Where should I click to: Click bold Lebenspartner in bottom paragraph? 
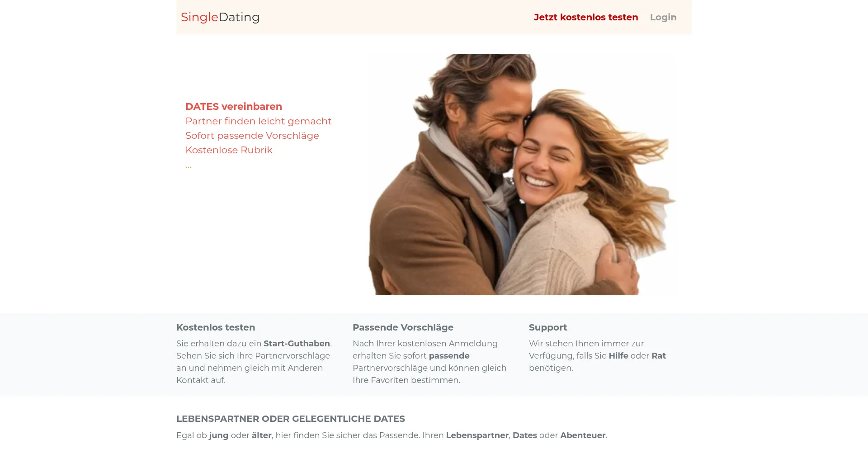pos(477,435)
